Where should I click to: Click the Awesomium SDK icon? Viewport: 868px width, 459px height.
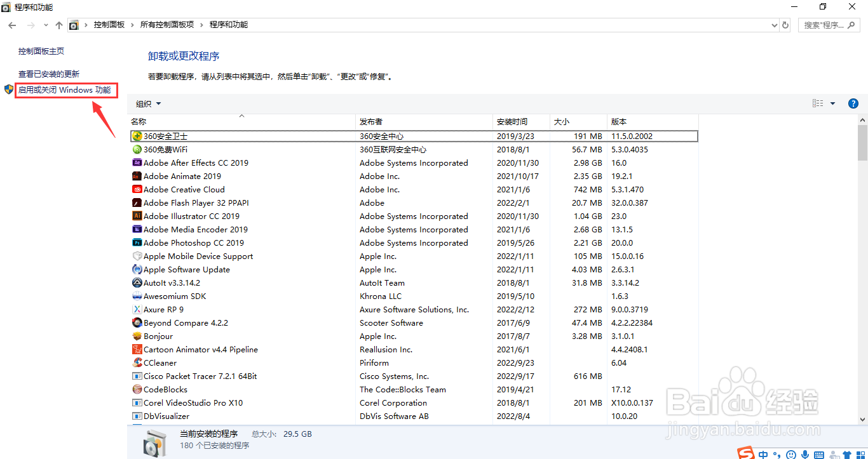pos(137,296)
